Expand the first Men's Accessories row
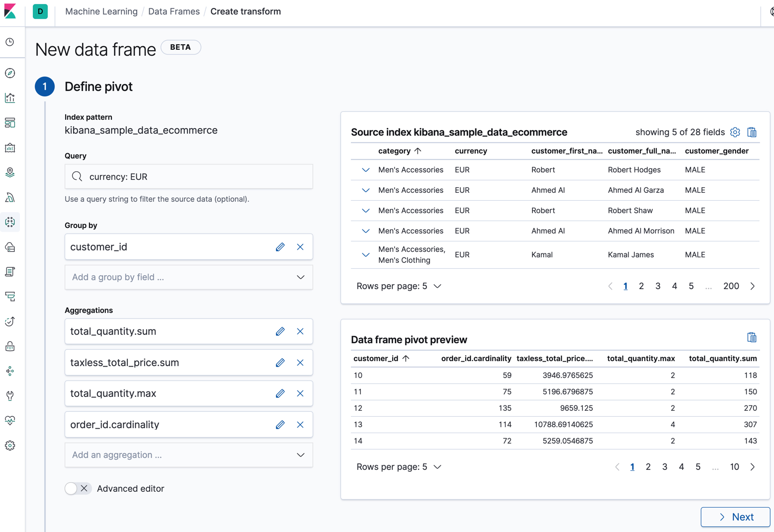This screenshot has width=774, height=532. (365, 169)
